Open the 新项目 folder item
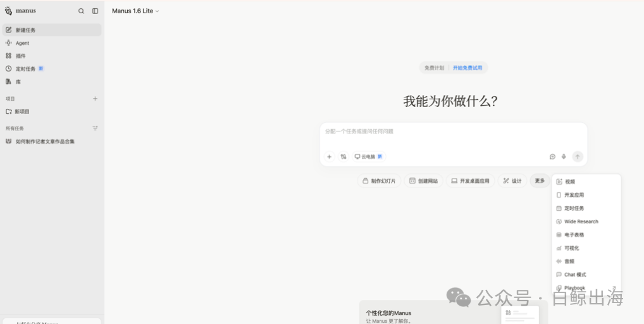Image resolution: width=644 pixels, height=324 pixels. tap(52, 112)
